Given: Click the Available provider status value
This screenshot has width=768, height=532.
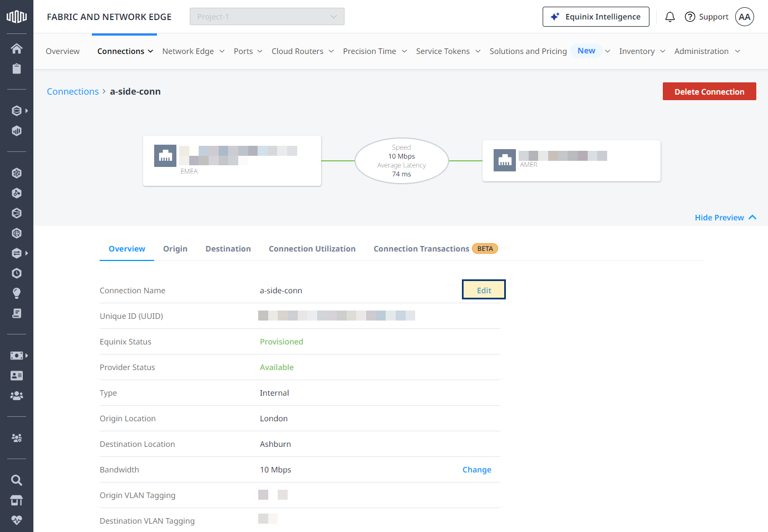Looking at the screenshot, I should click(x=277, y=367).
